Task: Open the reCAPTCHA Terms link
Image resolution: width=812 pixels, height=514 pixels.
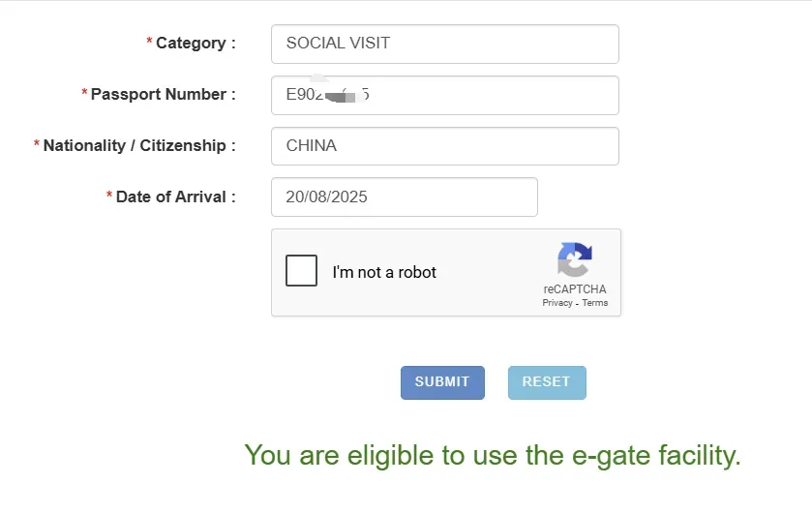Action: [x=594, y=303]
